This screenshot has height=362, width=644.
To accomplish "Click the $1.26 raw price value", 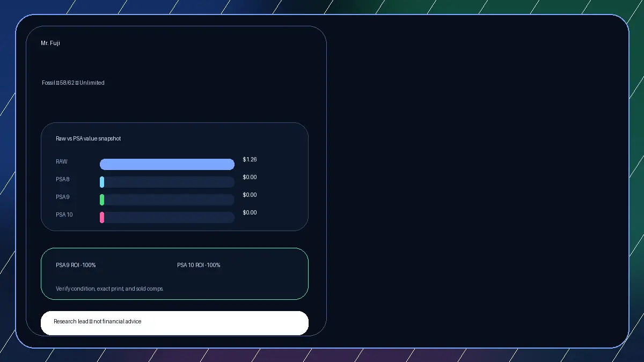I will [x=250, y=159].
